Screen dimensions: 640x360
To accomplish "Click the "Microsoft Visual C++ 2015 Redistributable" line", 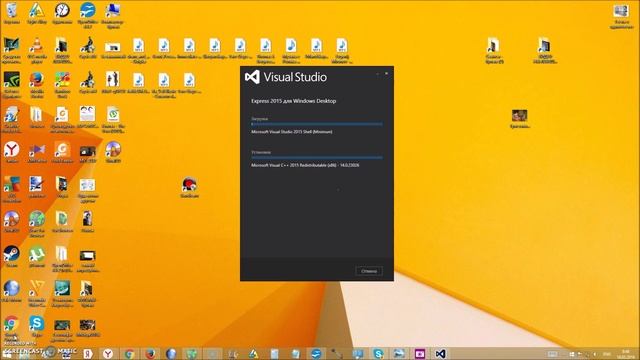I will click(x=305, y=165).
